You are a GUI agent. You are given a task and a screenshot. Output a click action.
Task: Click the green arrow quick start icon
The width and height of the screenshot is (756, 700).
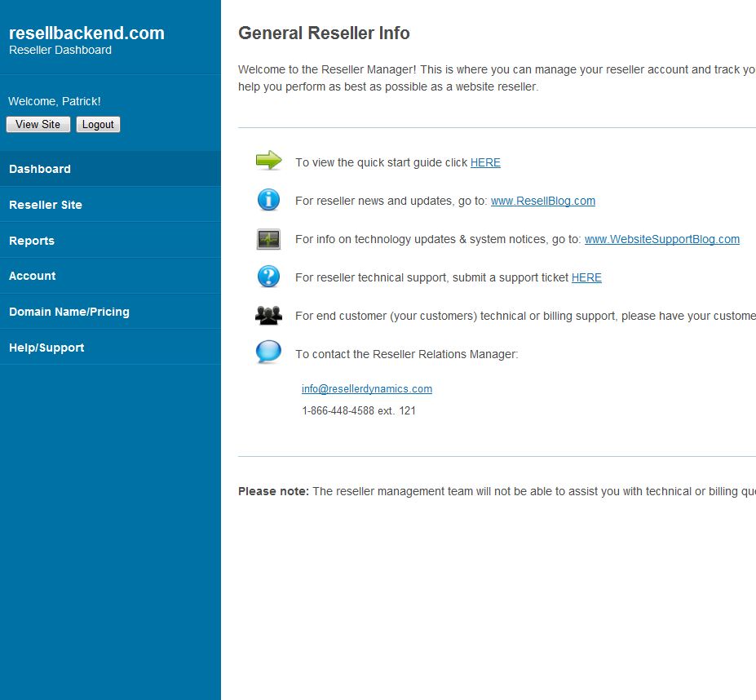(x=268, y=161)
